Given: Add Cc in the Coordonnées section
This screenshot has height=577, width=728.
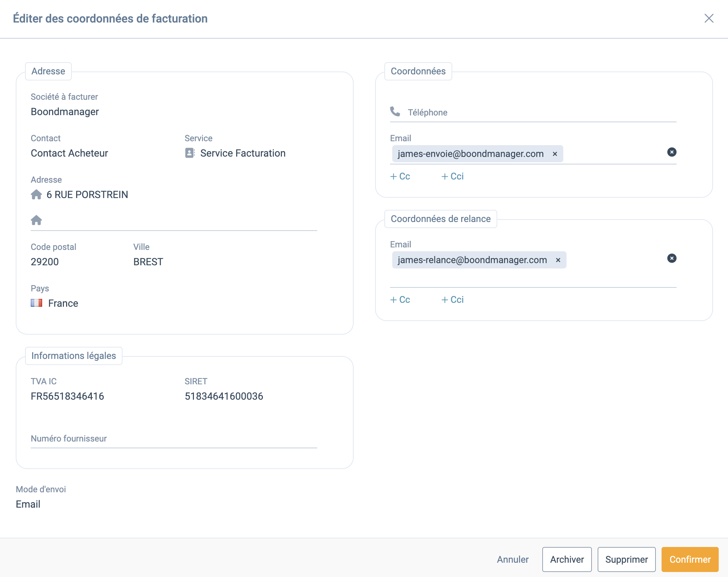Looking at the screenshot, I should pos(400,176).
